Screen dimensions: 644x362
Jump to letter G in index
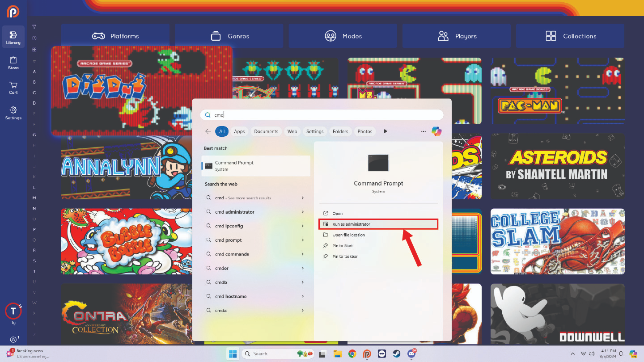[x=34, y=135]
